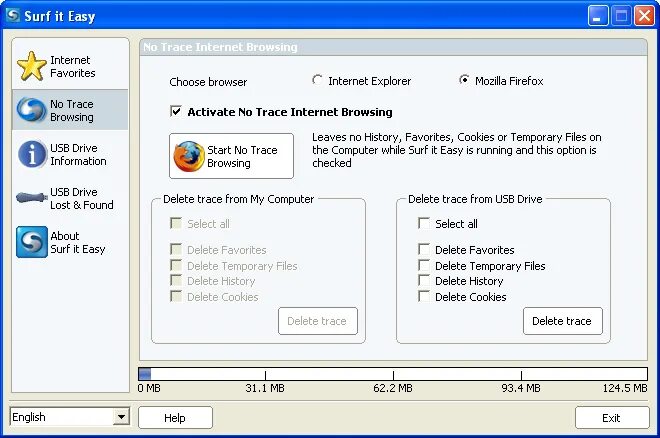
Task: Click the '93.4 MB' scale label
Action: [x=521, y=388]
